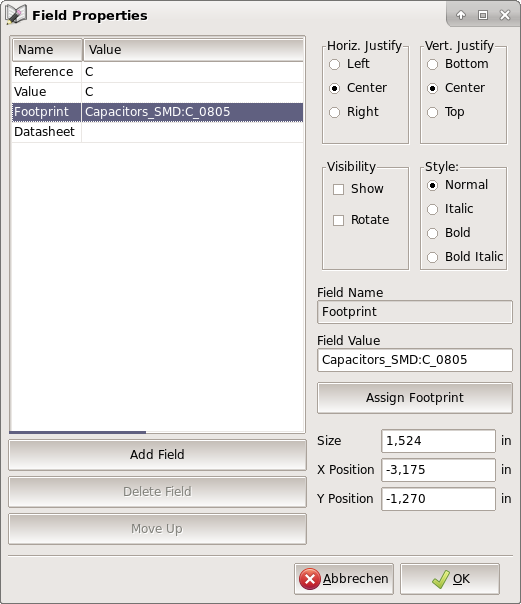Maximize the Field Properties window
This screenshot has width=521, height=604.
click(482, 15)
